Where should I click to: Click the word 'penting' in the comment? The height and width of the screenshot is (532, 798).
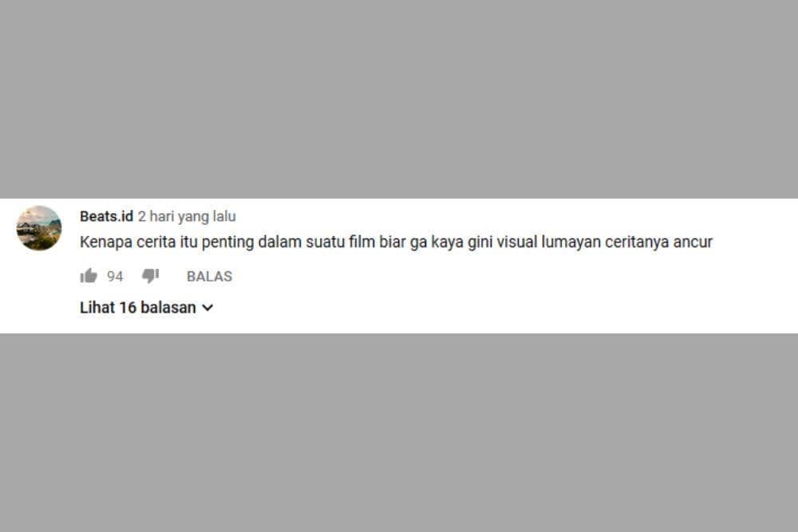coord(227,242)
